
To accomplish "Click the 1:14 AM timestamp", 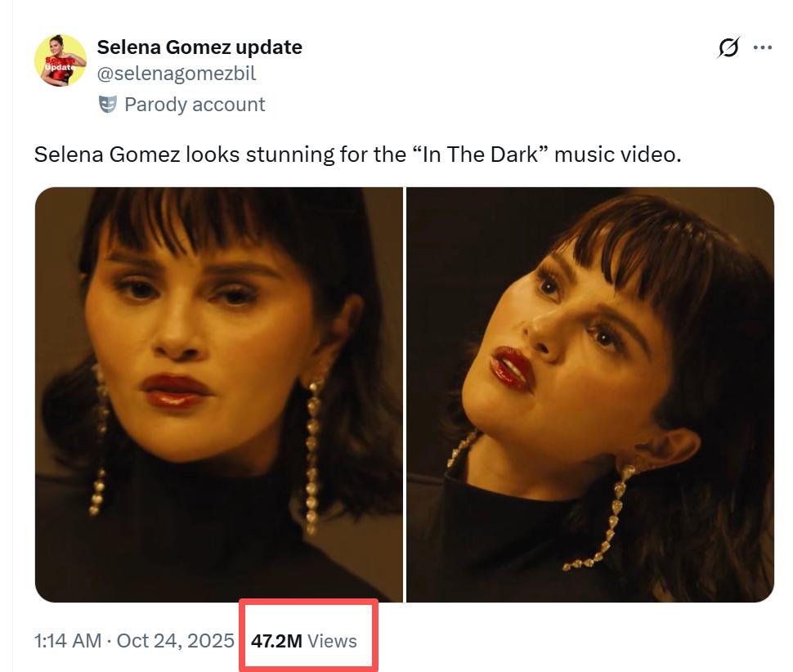I will point(68,640).
